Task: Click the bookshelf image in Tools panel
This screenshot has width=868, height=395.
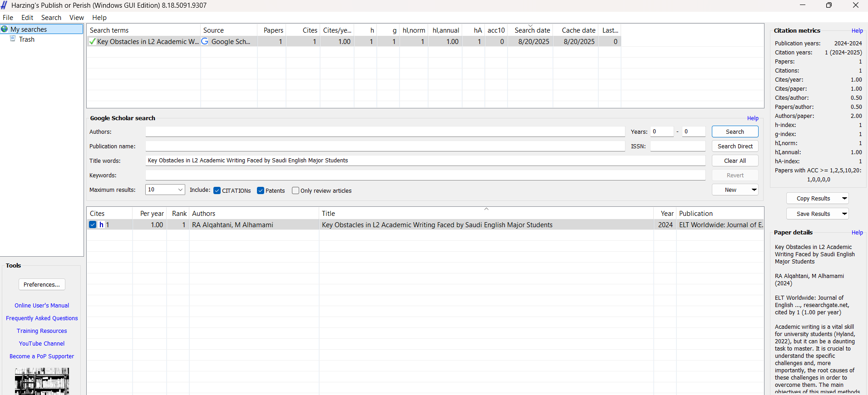Action: (42, 381)
